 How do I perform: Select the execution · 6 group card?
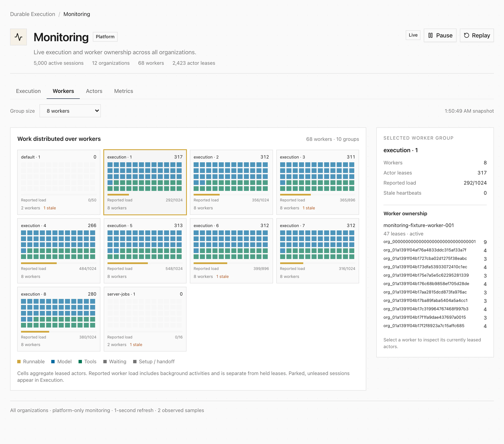tap(231, 251)
